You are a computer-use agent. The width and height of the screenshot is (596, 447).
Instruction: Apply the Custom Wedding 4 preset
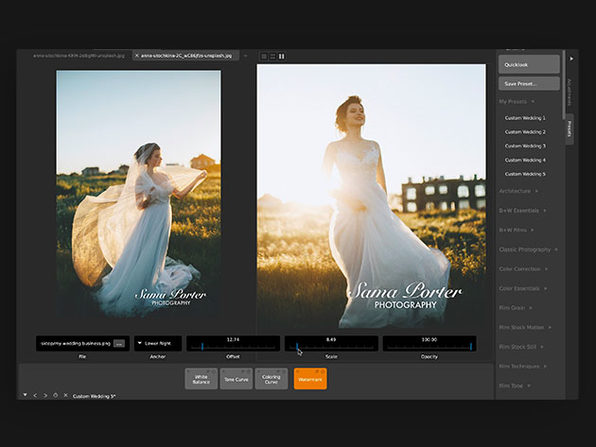coord(525,160)
